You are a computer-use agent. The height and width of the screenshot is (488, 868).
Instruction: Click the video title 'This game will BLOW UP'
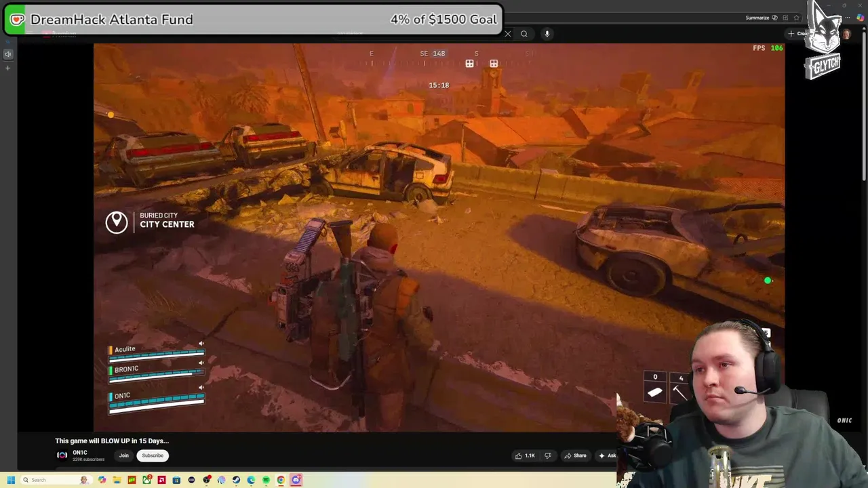[x=112, y=441]
